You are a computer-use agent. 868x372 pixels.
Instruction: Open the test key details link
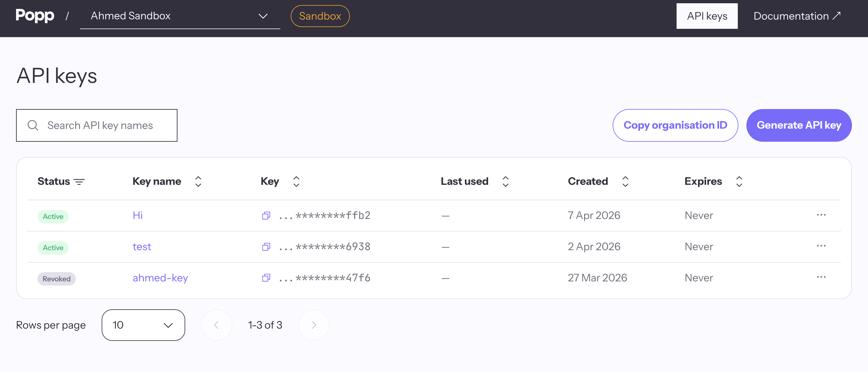click(141, 246)
